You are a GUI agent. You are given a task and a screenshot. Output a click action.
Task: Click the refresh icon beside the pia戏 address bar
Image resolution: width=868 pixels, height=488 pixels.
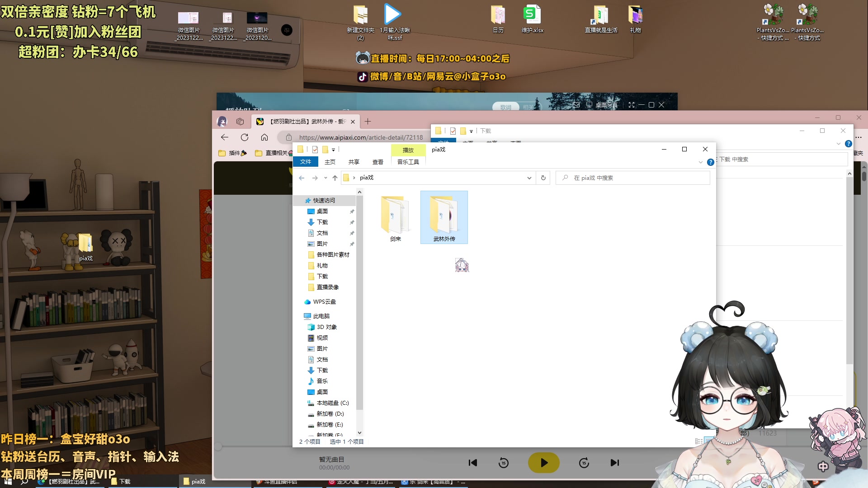[543, 178]
